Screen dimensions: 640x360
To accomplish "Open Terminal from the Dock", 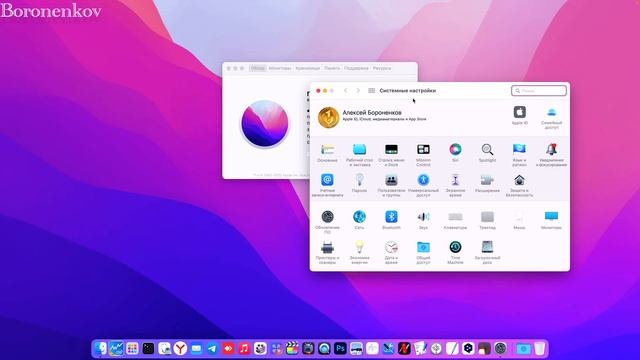I will tap(148, 348).
